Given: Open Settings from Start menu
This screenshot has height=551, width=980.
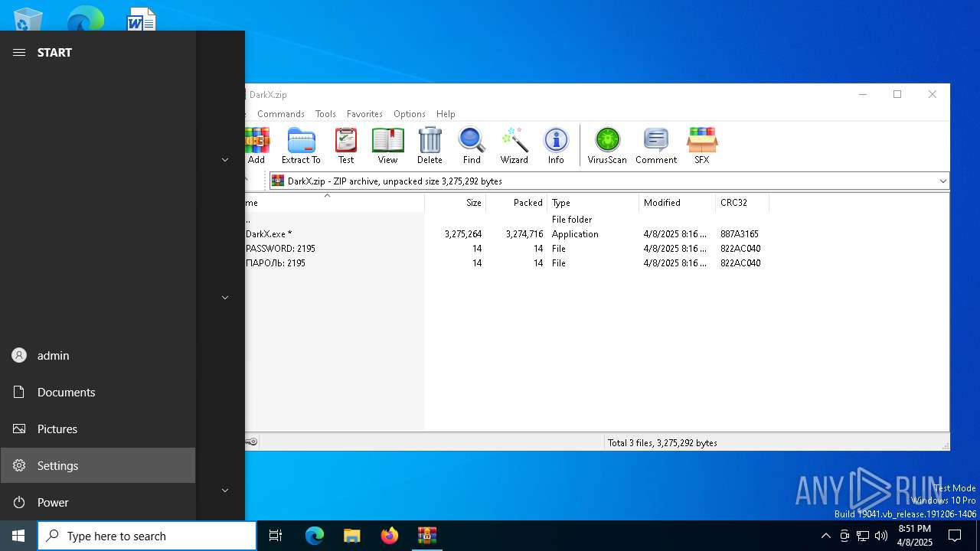Looking at the screenshot, I should (98, 465).
